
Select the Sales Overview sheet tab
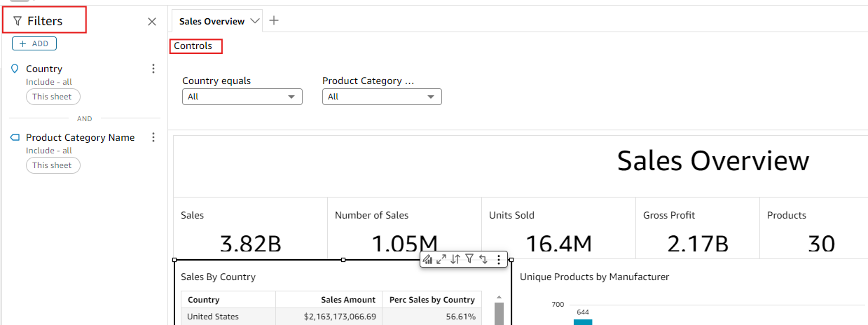(x=212, y=21)
